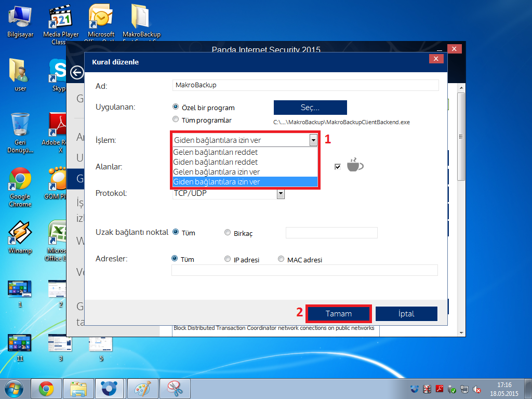Click the Ad field containing MakroBackup

(x=305, y=85)
